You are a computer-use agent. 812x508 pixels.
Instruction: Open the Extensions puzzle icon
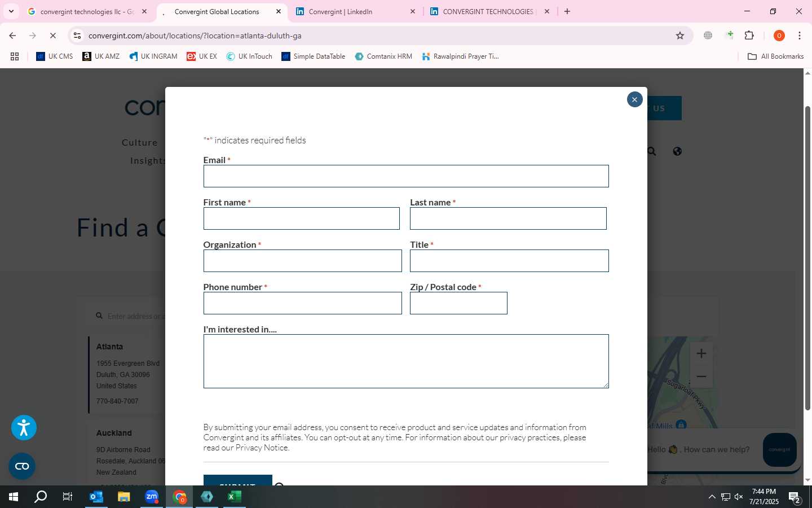coord(749,36)
